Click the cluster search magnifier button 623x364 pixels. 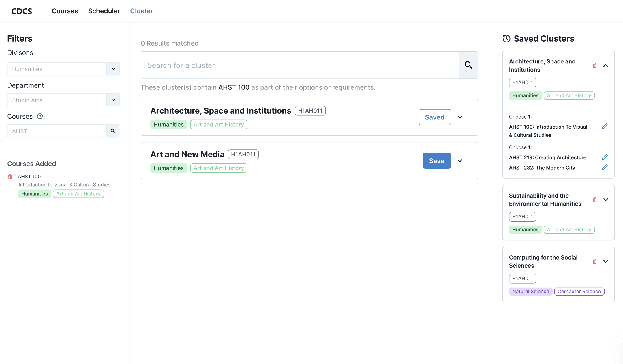(x=468, y=65)
